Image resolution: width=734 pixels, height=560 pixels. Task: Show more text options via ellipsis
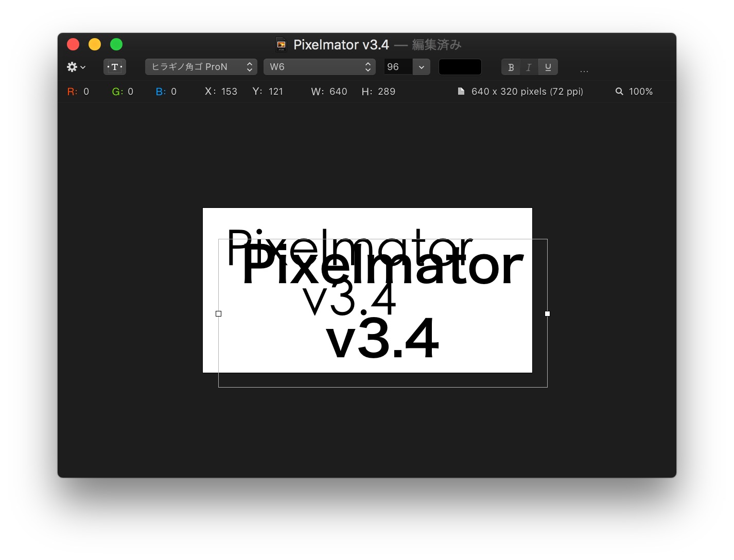pos(584,71)
